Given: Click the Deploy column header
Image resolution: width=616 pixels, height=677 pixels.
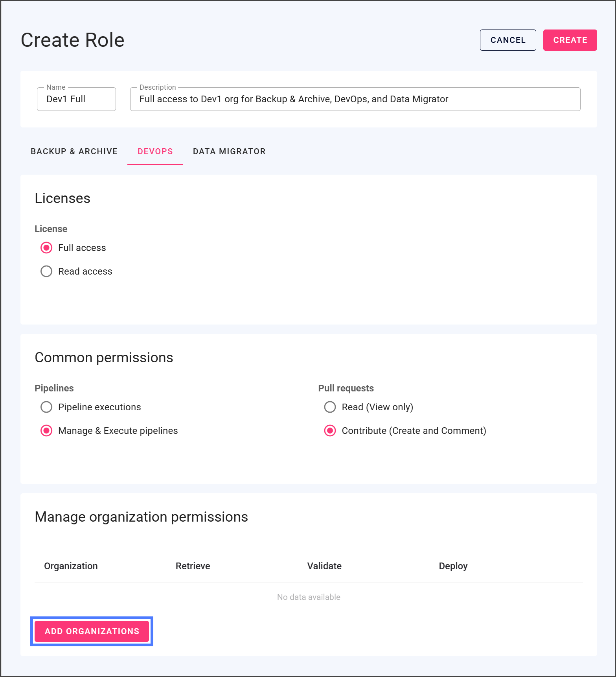Looking at the screenshot, I should click(x=453, y=566).
